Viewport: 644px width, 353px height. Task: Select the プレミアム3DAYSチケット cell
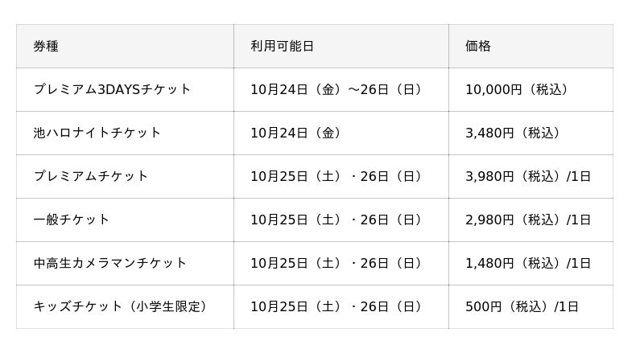[x=112, y=90]
